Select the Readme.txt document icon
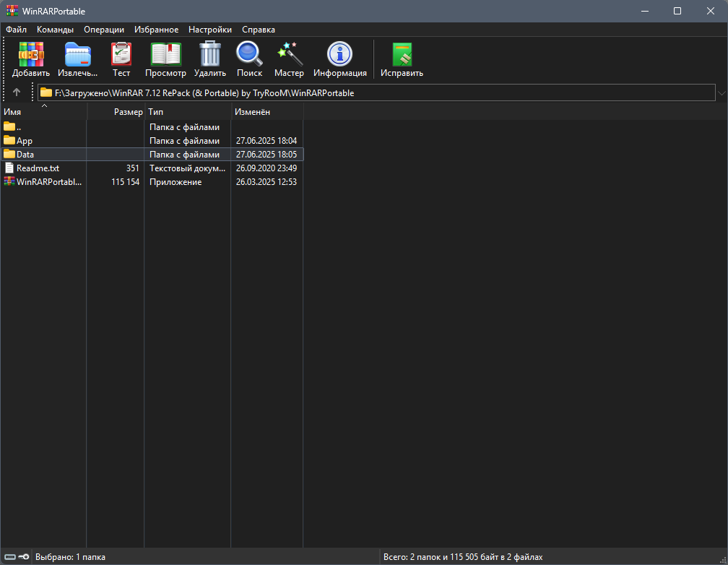The width and height of the screenshot is (728, 565). pos(9,168)
